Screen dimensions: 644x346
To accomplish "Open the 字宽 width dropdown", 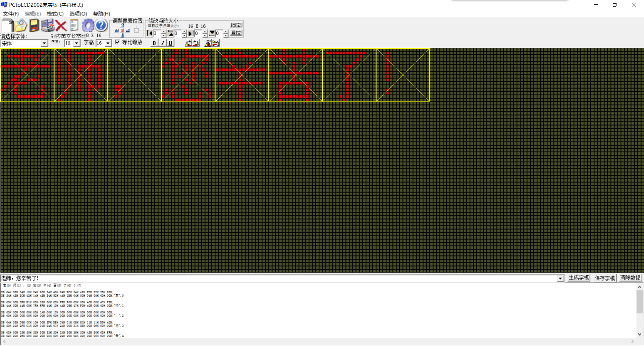I will pyautogui.click(x=77, y=43).
